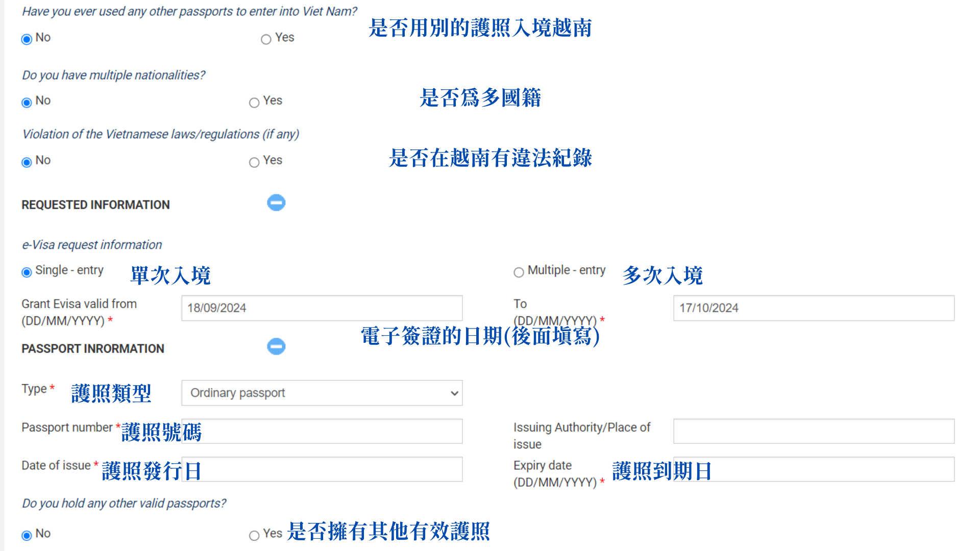Expand REQUESTED INFORMATION section
Image resolution: width=980 pixels, height=551 pixels.
(276, 203)
